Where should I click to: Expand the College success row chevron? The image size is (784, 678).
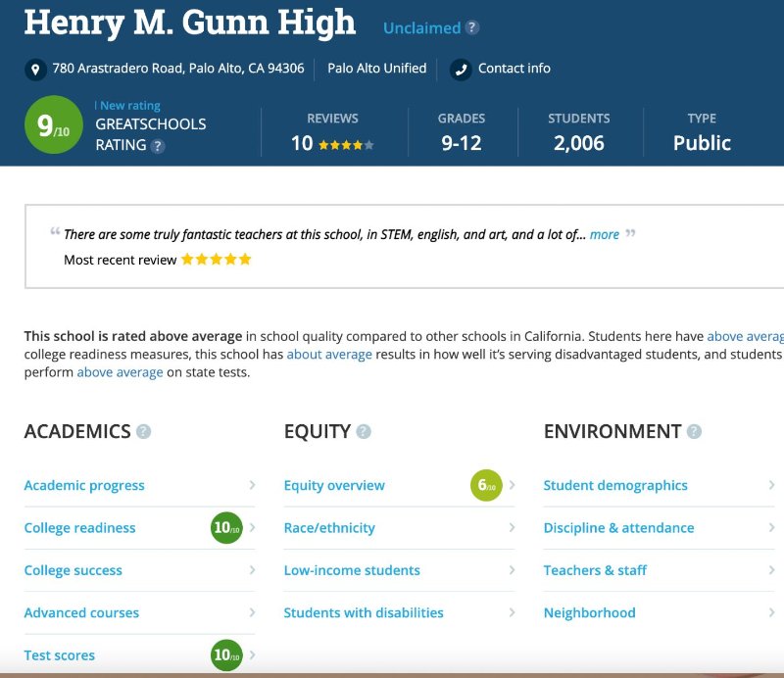tap(252, 570)
